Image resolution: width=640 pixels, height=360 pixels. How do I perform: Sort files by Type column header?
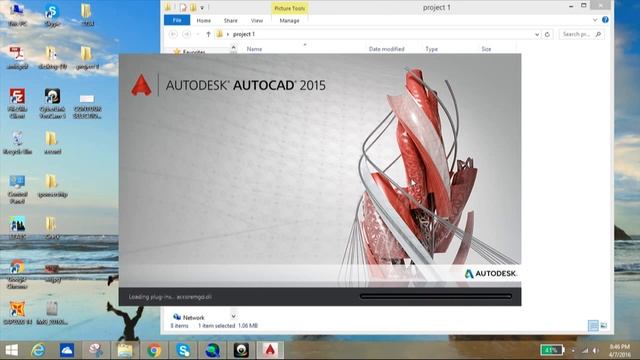pos(431,49)
